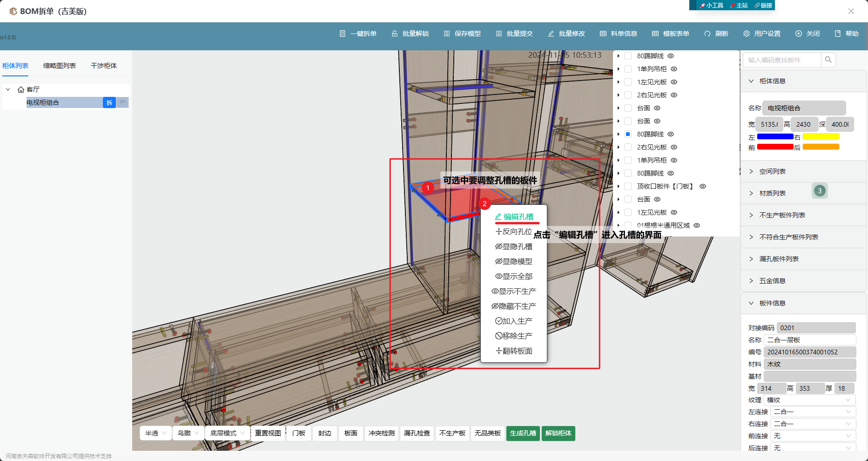Click the 保存模型 toolbar icon
Screen dimensions: 868x461
[x=447, y=34]
